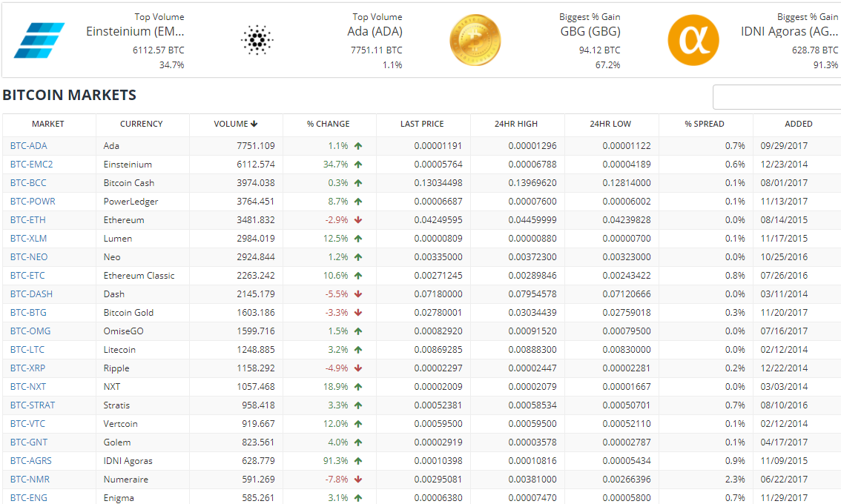Click red down arrow in BTC-NMR row
This screenshot has width=841, height=504.
[x=358, y=480]
